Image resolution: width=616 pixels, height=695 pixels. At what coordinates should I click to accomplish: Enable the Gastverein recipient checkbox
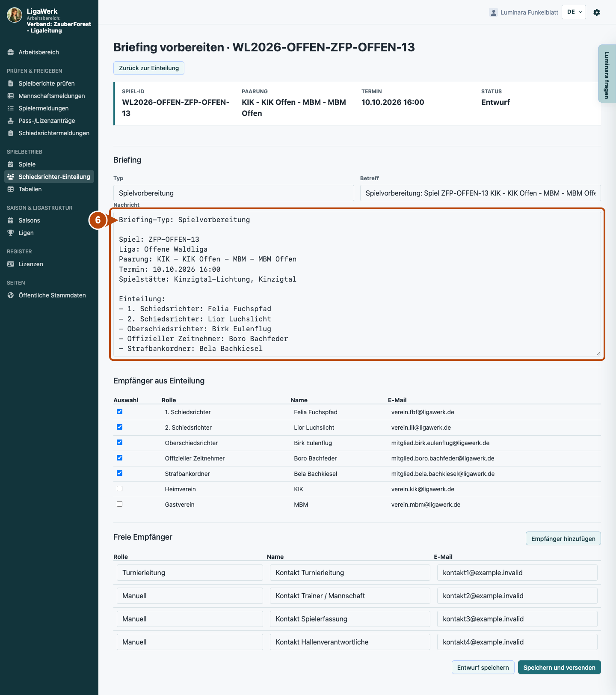(x=120, y=504)
